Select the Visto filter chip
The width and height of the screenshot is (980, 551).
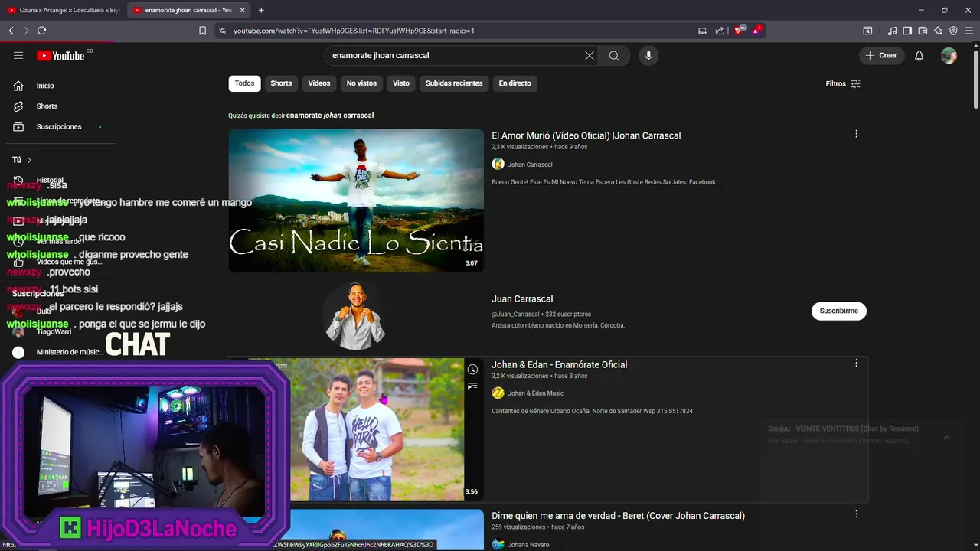point(401,83)
